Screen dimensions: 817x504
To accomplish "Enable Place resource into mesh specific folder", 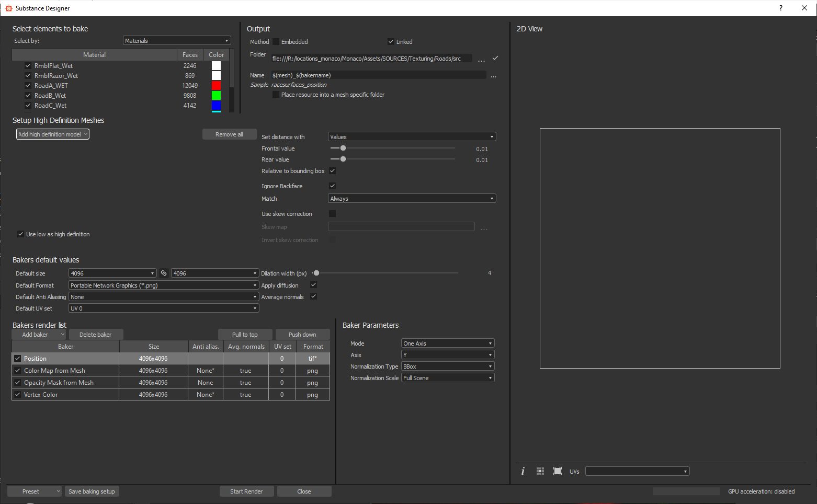I will click(x=276, y=95).
